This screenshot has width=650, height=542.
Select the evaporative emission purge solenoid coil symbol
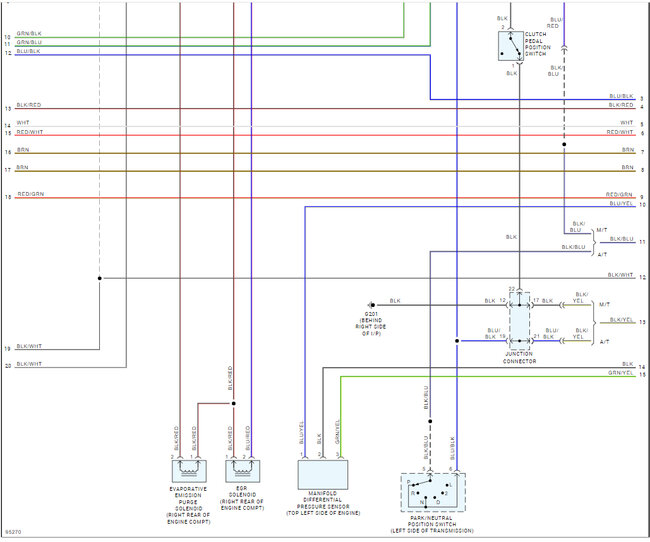point(189,471)
